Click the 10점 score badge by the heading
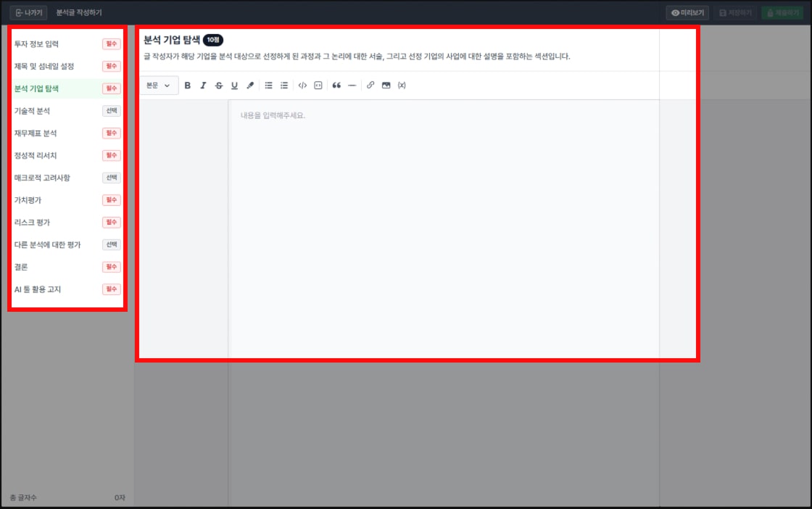This screenshot has width=812, height=509. (213, 40)
